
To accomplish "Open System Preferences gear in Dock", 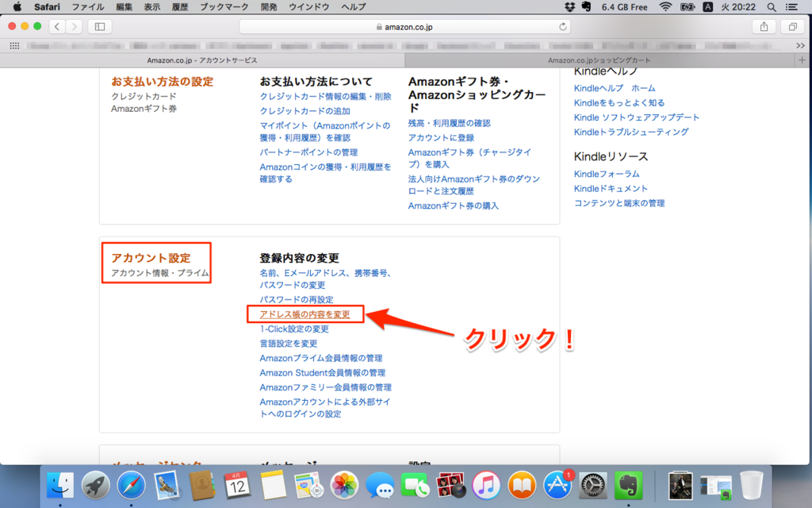I will click(x=592, y=486).
